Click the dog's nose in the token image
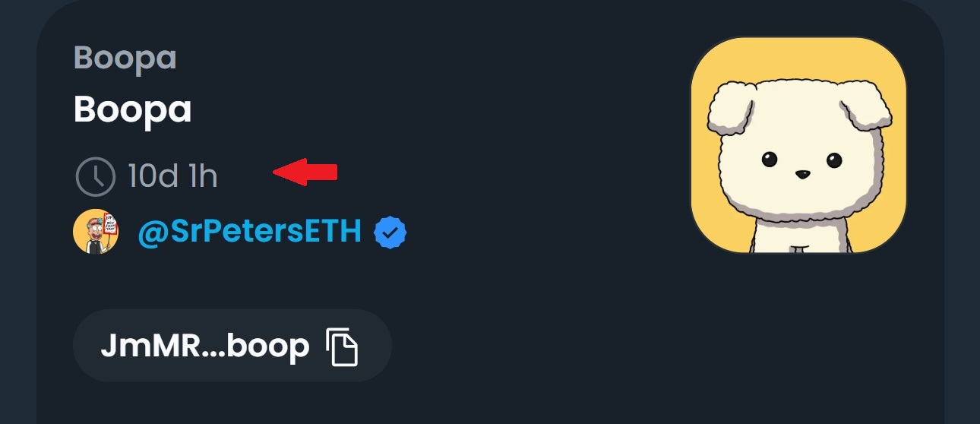This screenshot has height=424, width=980. [802, 174]
